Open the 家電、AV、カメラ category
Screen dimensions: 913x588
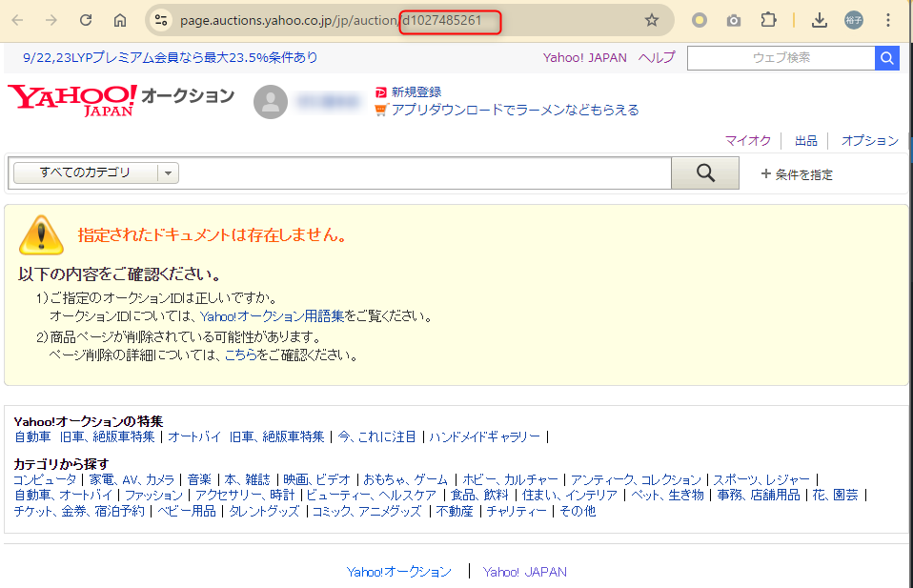coord(132,479)
